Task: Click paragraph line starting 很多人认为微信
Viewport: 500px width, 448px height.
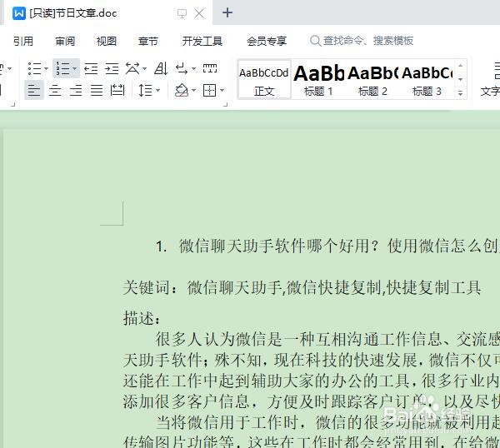Action: pos(327,339)
